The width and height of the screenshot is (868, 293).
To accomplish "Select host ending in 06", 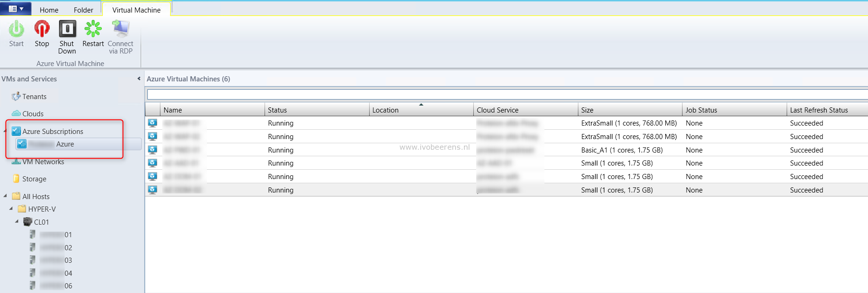I will [x=56, y=286].
